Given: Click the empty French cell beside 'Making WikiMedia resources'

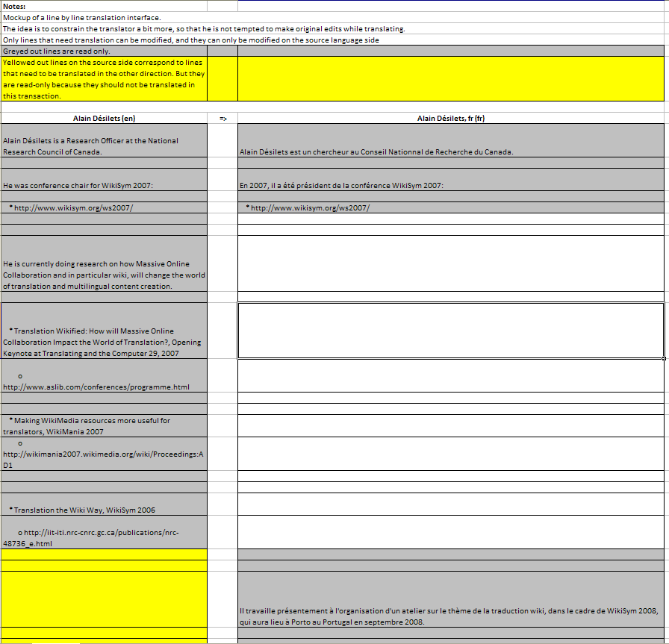Looking at the screenshot, I should pos(451,425).
